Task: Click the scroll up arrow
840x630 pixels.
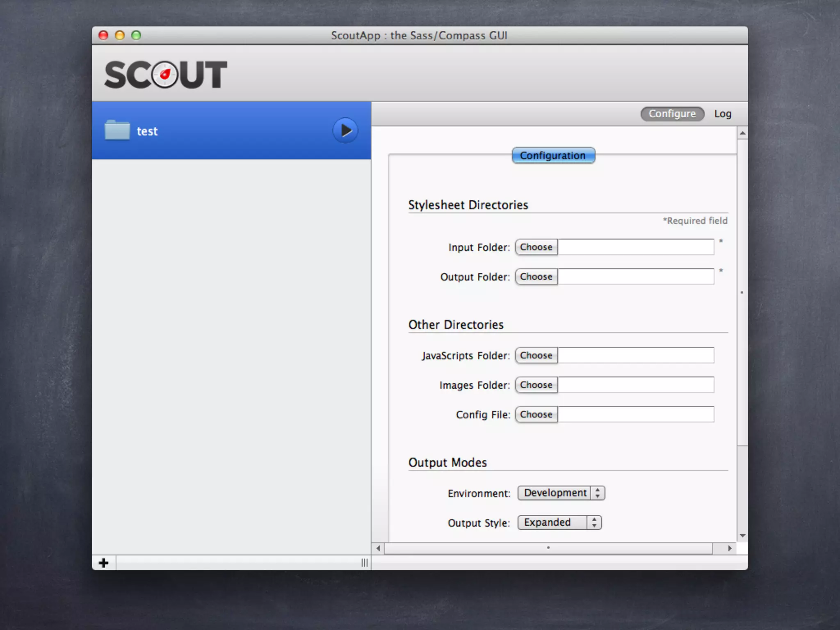Action: [x=742, y=133]
